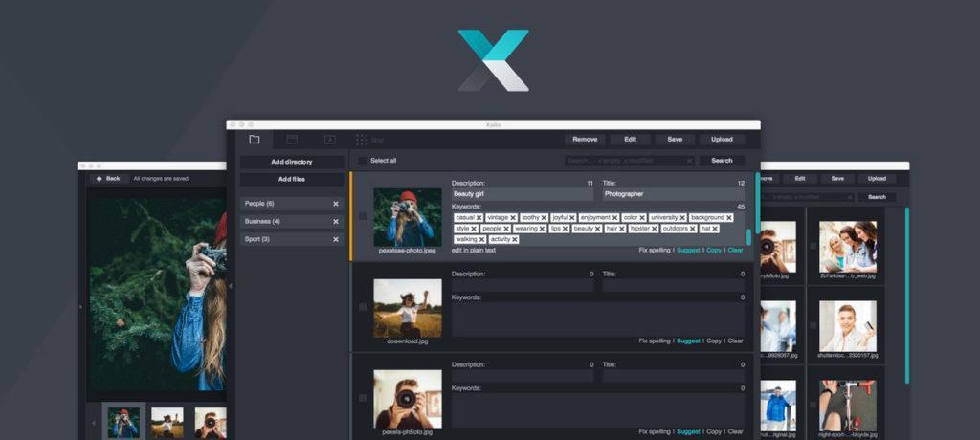The image size is (980, 440).
Task: Delete the 'hipster' keyword tag
Action: (x=654, y=229)
